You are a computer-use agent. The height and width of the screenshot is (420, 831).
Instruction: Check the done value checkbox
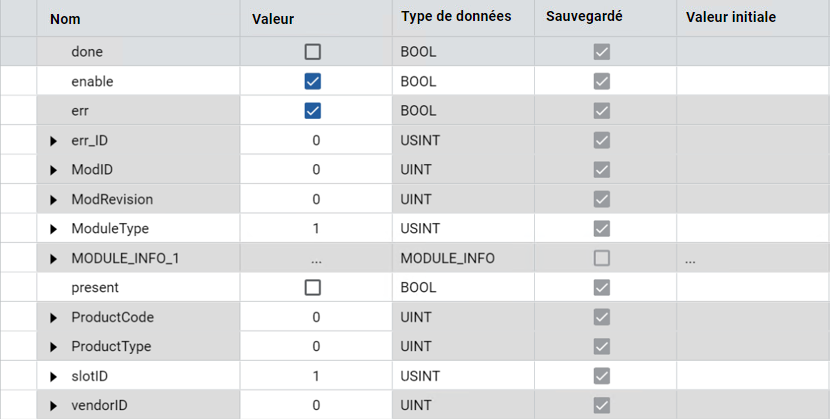(313, 52)
